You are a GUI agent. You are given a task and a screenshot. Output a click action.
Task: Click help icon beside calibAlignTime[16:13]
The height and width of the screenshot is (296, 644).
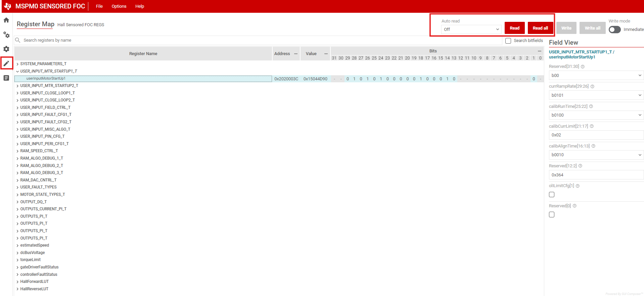593,146
